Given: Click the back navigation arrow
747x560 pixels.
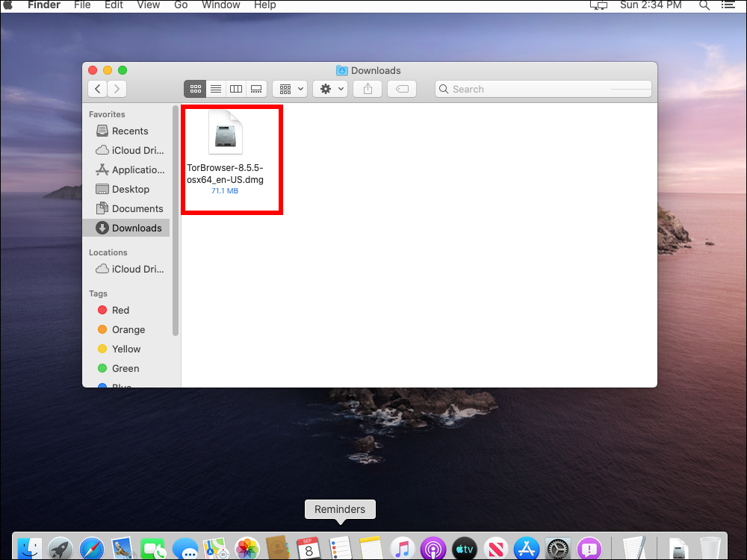Looking at the screenshot, I should (x=97, y=88).
